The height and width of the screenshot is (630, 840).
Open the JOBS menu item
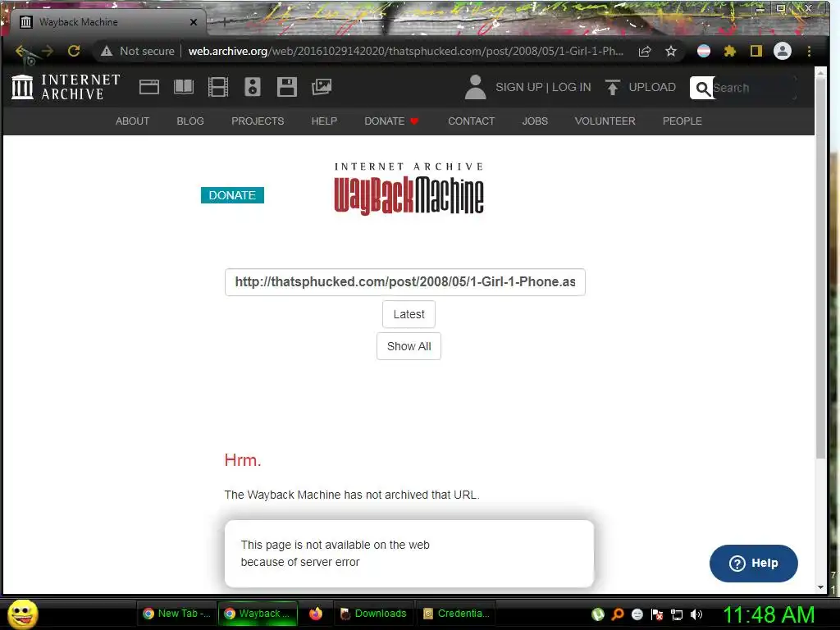coord(535,121)
